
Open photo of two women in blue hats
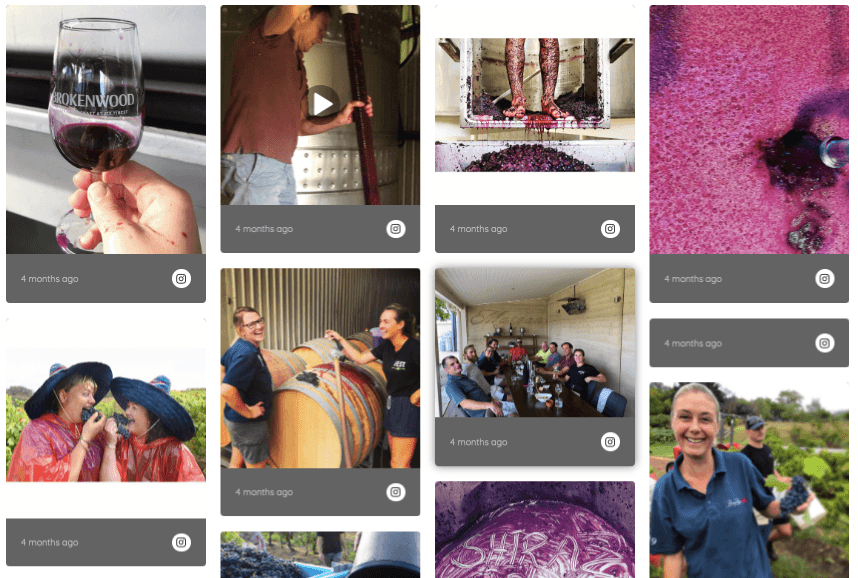[x=106, y=415]
